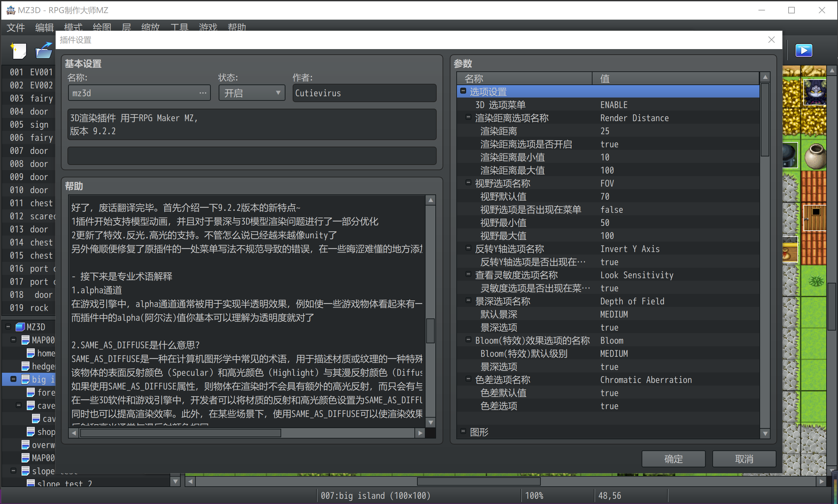The height and width of the screenshot is (504, 838).
Task: Click the 值 column header
Action: (676, 79)
